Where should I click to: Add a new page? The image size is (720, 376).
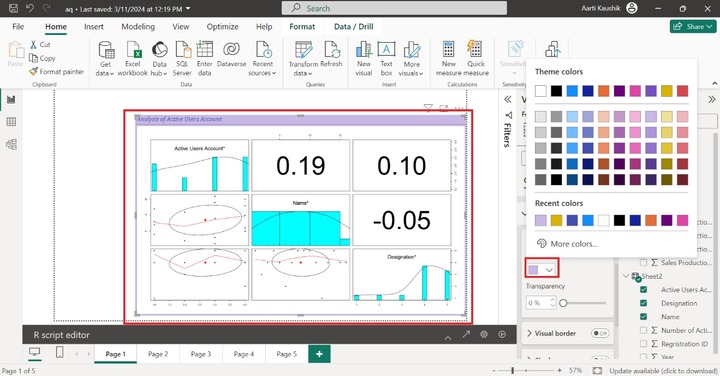coord(319,354)
